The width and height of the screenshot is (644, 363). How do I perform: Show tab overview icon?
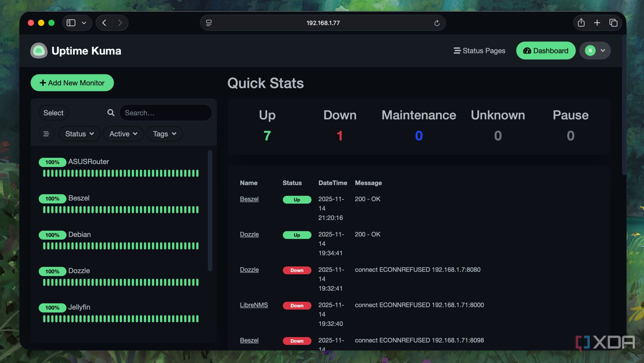[x=613, y=23]
